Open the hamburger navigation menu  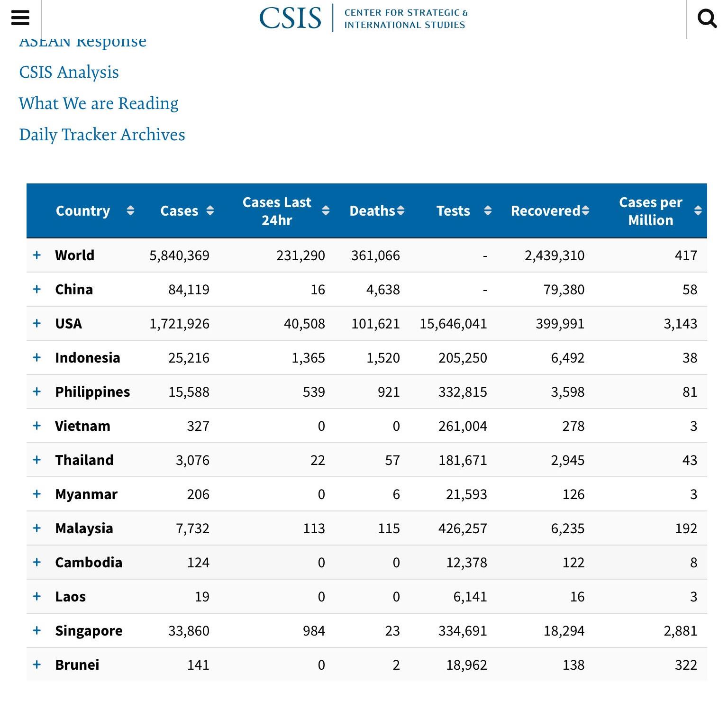pyautogui.click(x=20, y=18)
